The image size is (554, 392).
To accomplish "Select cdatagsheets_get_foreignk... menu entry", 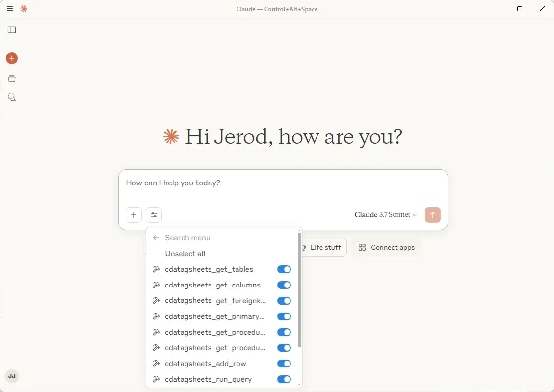I will (215, 301).
